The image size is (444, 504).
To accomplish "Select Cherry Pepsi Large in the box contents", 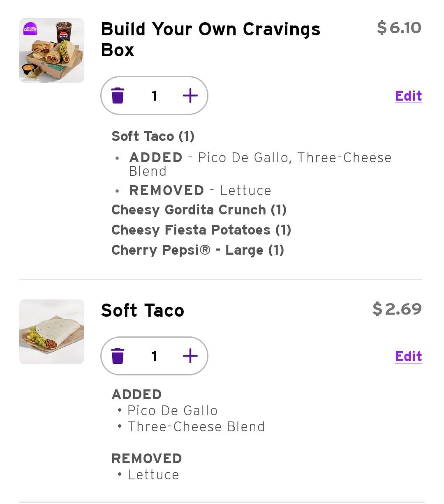I will pos(198,250).
